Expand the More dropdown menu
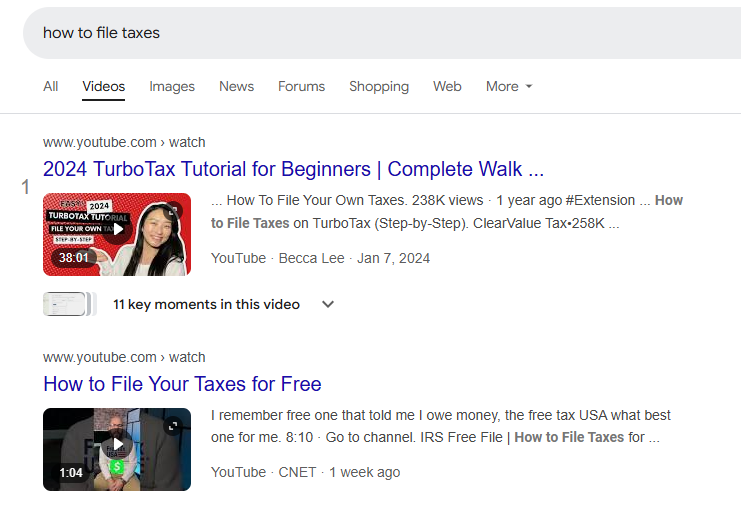Image resolution: width=741 pixels, height=512 pixels. pos(509,87)
